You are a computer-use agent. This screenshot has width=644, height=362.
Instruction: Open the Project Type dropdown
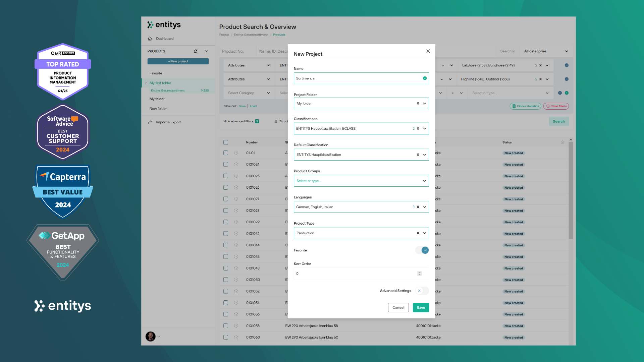[424, 233]
